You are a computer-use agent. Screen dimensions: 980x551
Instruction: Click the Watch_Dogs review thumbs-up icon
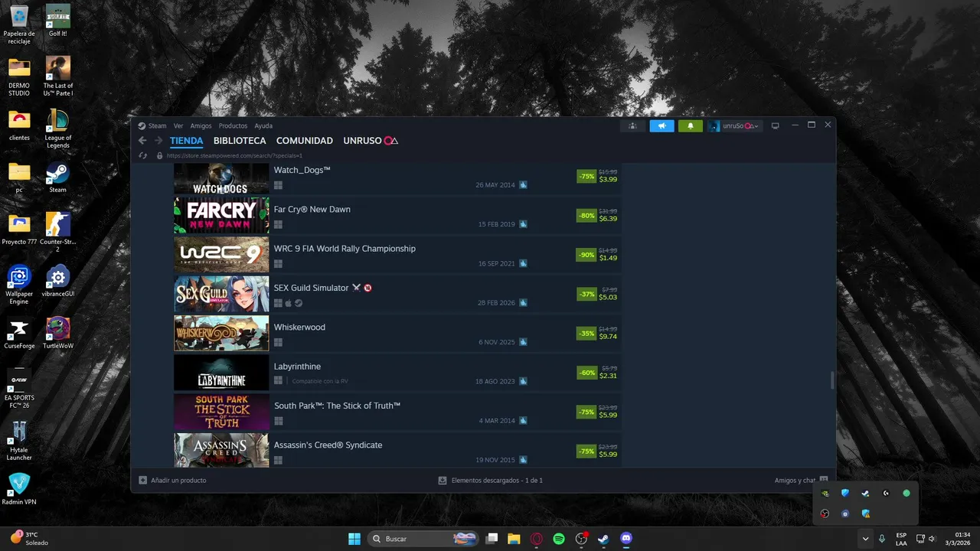[x=523, y=184]
